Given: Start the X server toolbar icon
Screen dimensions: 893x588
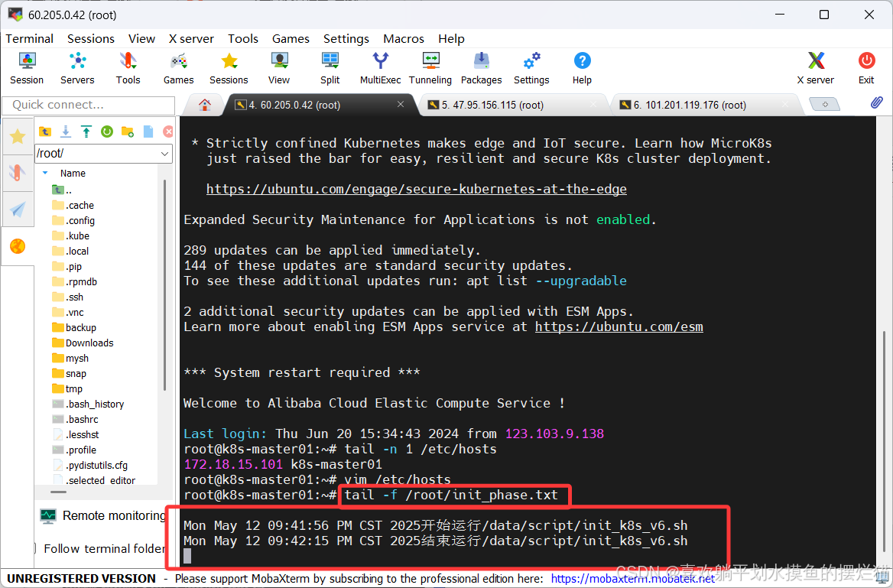Looking at the screenshot, I should tap(816, 68).
